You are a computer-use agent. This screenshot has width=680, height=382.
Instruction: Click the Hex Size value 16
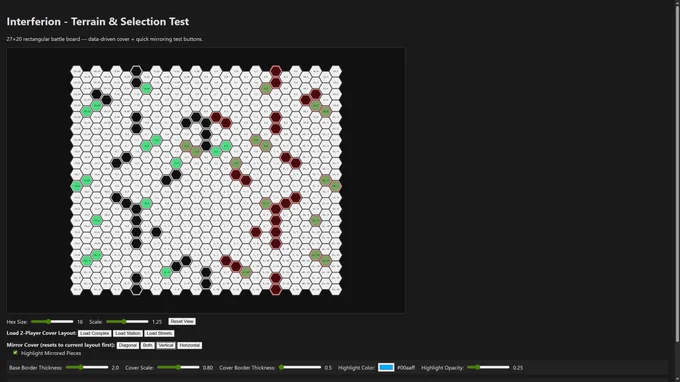pyautogui.click(x=80, y=322)
